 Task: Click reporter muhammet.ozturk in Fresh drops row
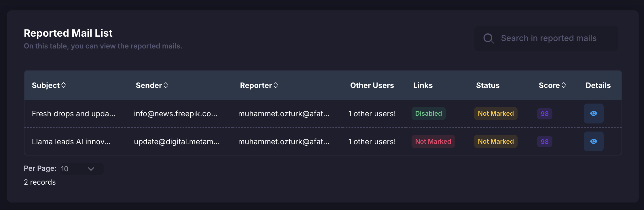click(284, 114)
